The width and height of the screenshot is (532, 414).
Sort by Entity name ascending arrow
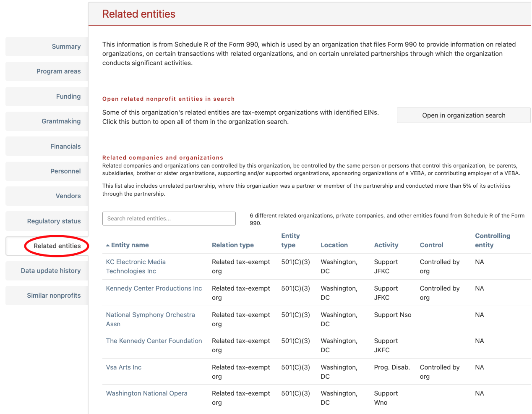(108, 245)
